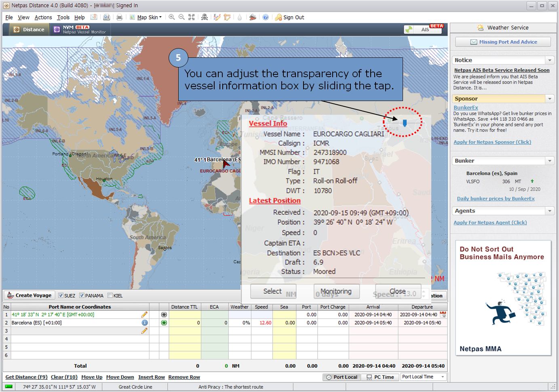The image size is (559, 392).
Task: Open the Netpas AIS Beta Service notice link
Action: pyautogui.click(x=502, y=70)
